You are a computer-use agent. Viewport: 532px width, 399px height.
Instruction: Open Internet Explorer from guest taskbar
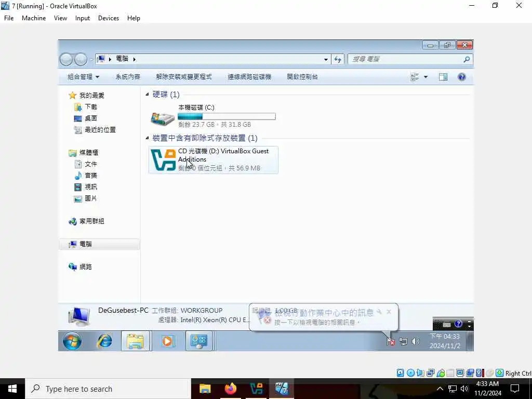point(104,341)
